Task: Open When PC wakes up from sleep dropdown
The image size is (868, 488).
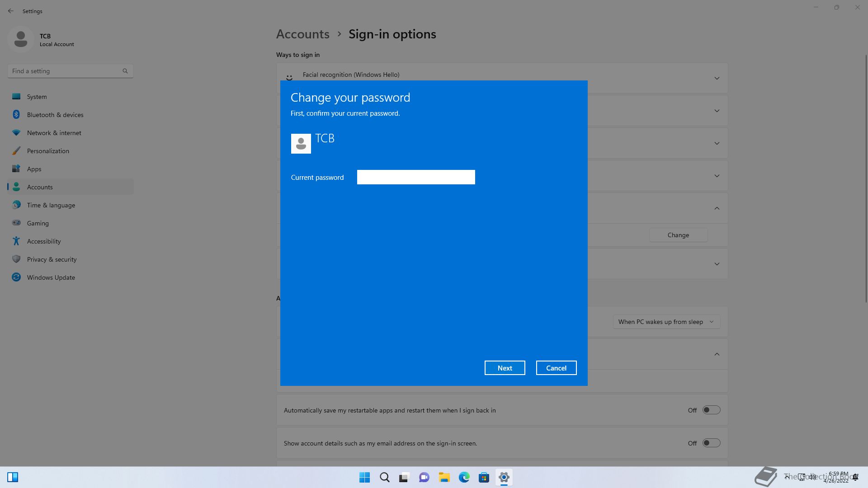Action: tap(666, 322)
